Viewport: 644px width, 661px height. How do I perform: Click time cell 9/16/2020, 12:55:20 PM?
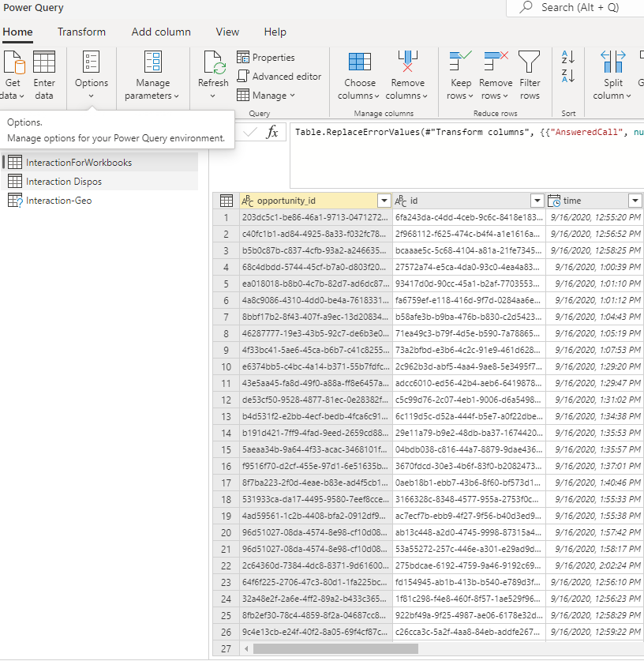(x=594, y=217)
